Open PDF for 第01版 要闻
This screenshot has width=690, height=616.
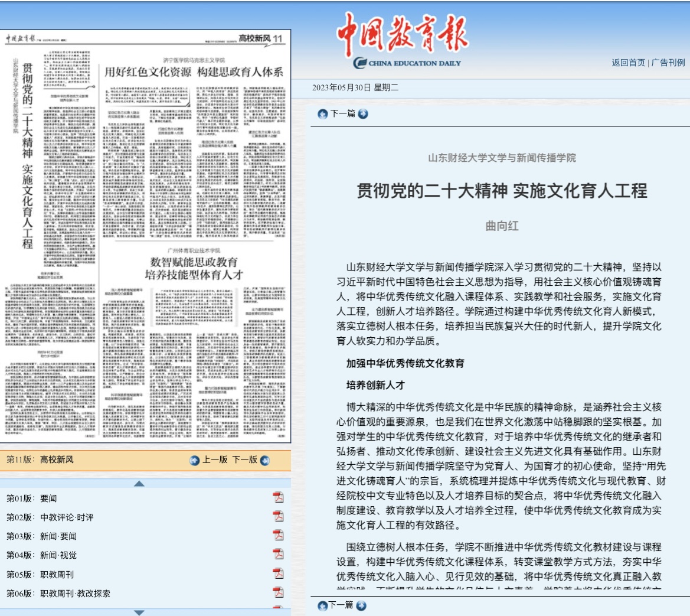[x=278, y=498]
